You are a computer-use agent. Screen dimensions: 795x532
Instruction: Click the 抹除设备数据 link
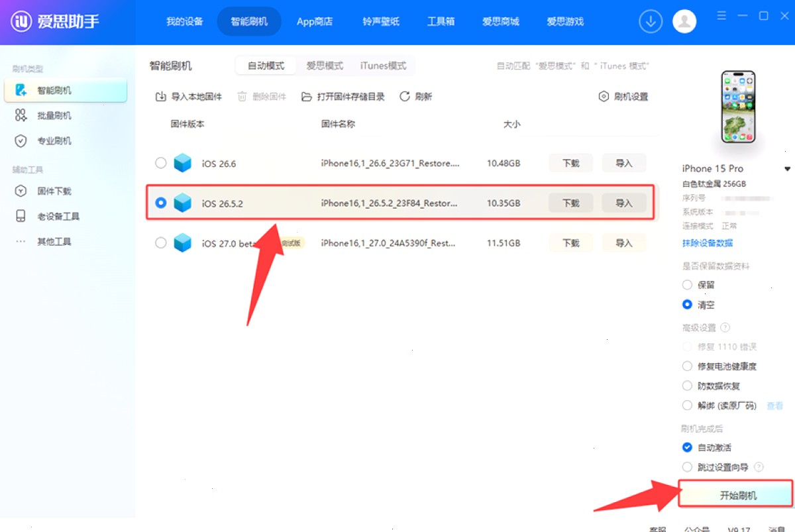(x=708, y=243)
